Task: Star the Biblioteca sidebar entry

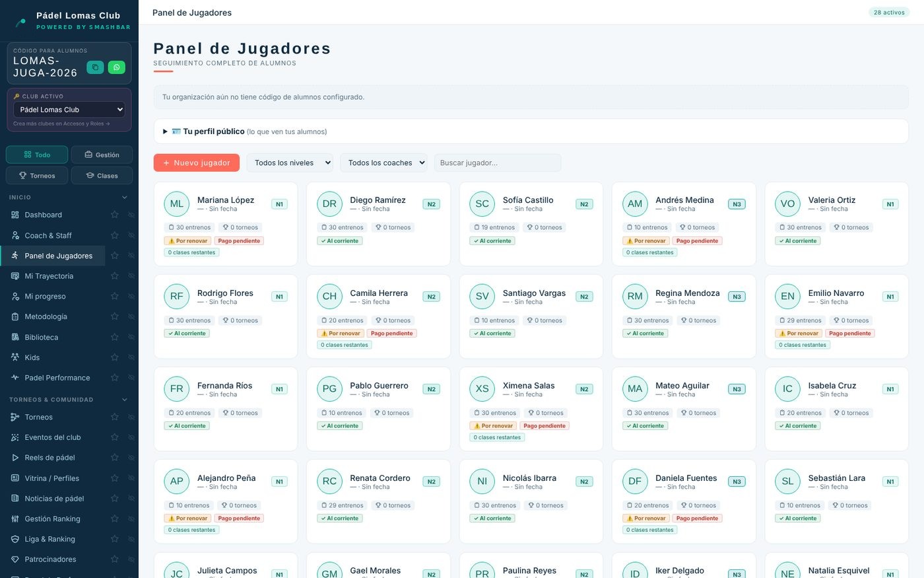Action: click(114, 337)
